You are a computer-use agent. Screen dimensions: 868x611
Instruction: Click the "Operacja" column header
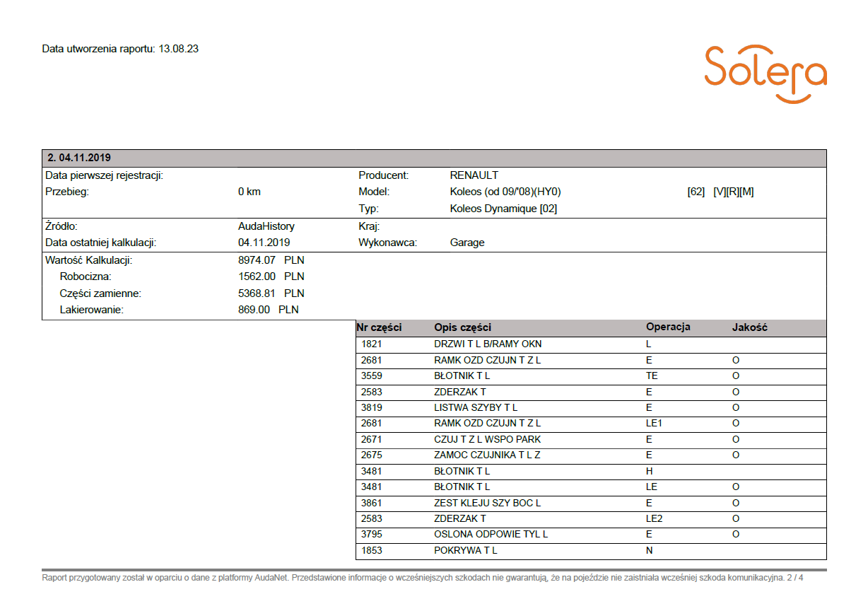point(668,327)
